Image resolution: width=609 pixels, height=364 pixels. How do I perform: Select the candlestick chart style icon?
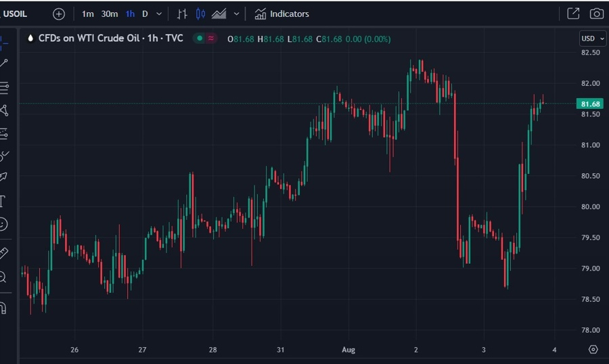(x=200, y=14)
